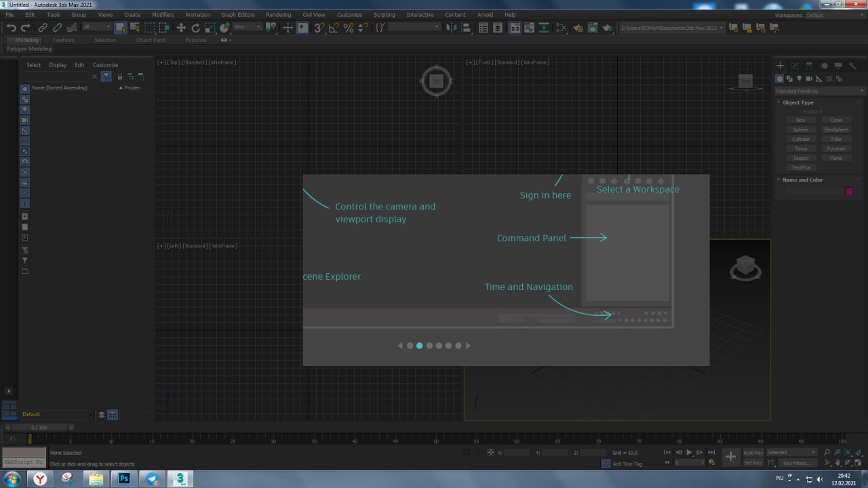Switch to the Object Paint ribbon tab
Screen dimensions: 868x488
151,40
